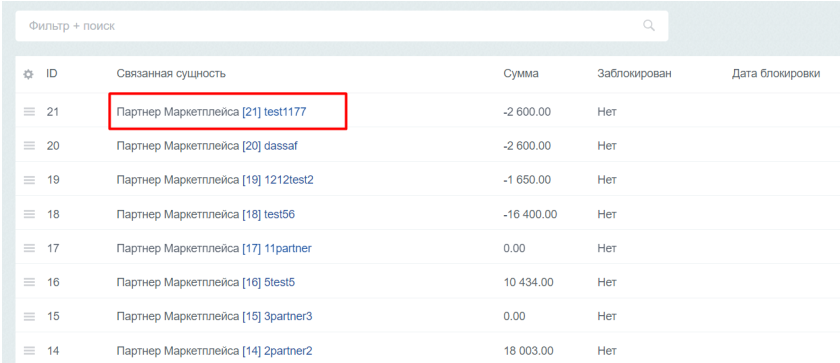The width and height of the screenshot is (840, 363).
Task: Open row actions menu for ID 21
Action: [29, 111]
